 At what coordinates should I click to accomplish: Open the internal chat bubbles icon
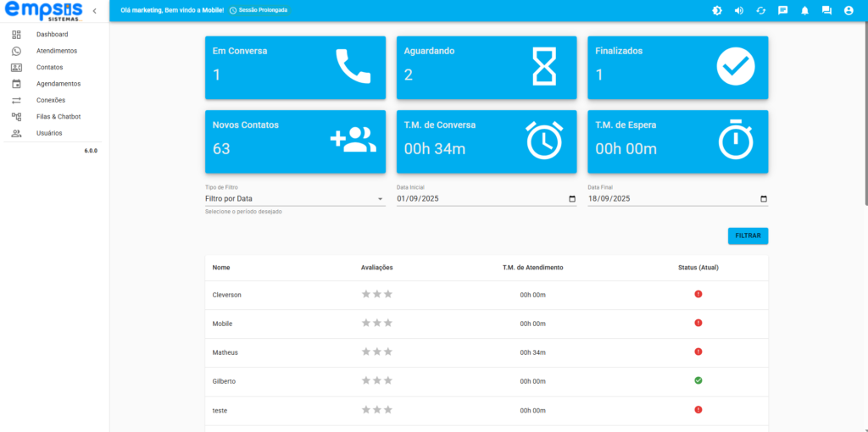click(x=826, y=11)
